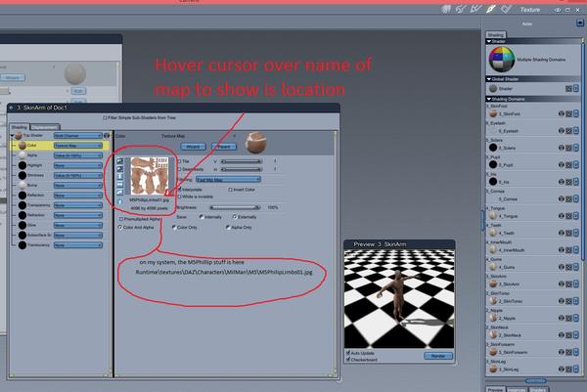Adjust the H tiling slider
This screenshot has height=392, width=587.
click(x=242, y=169)
